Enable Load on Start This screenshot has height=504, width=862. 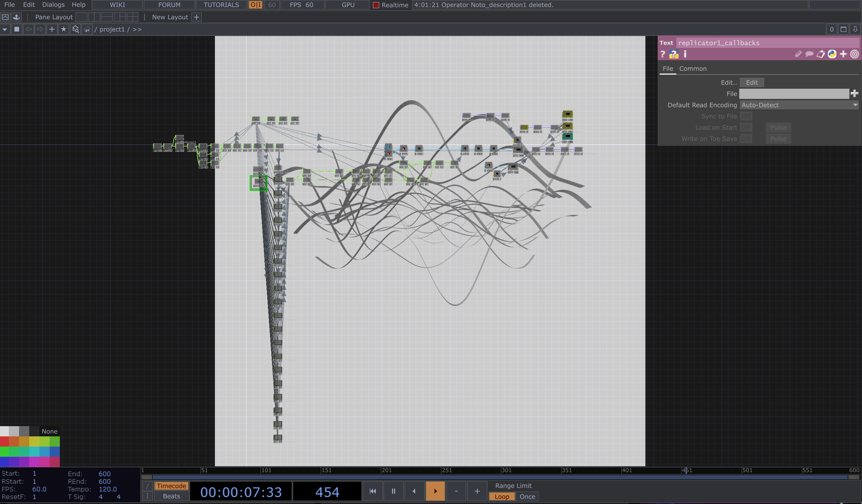(x=746, y=127)
